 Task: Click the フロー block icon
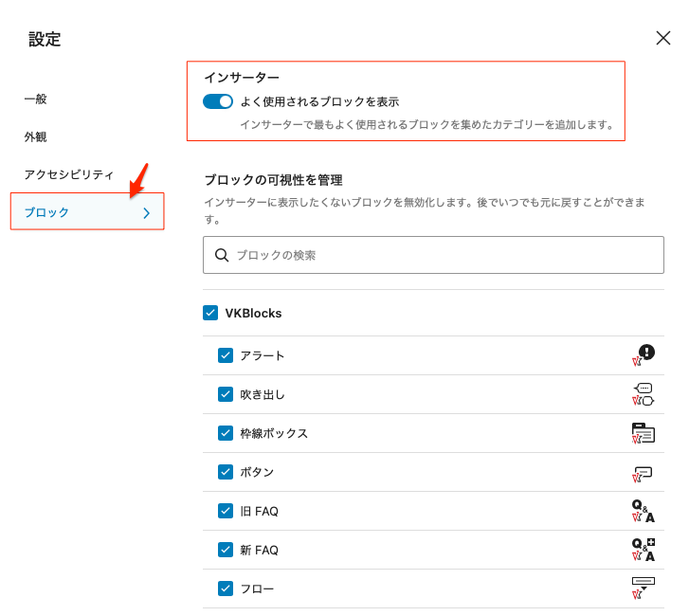point(644,589)
